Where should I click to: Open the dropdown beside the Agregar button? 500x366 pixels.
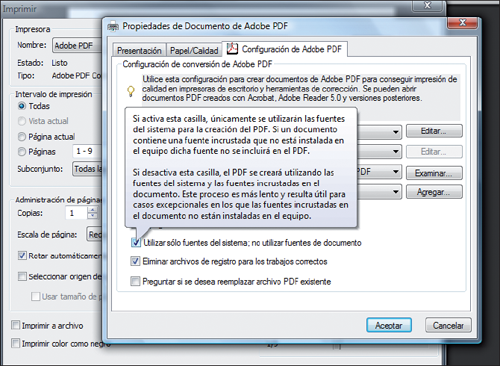pos(395,192)
